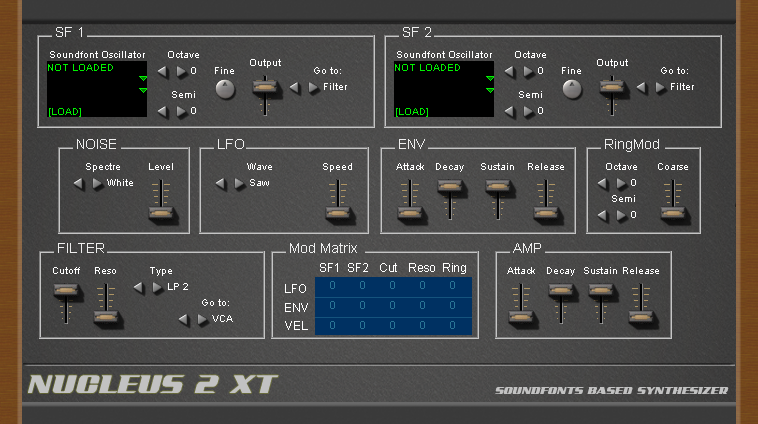Viewport: 758px width, 424px height.
Task: Click SF 2 Octave right arrow
Action: (x=528, y=72)
